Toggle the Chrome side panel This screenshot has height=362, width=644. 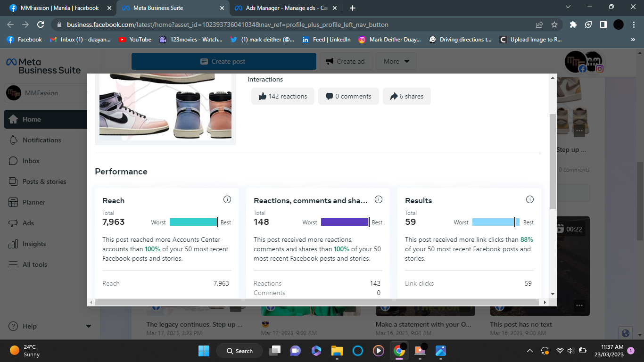603,25
